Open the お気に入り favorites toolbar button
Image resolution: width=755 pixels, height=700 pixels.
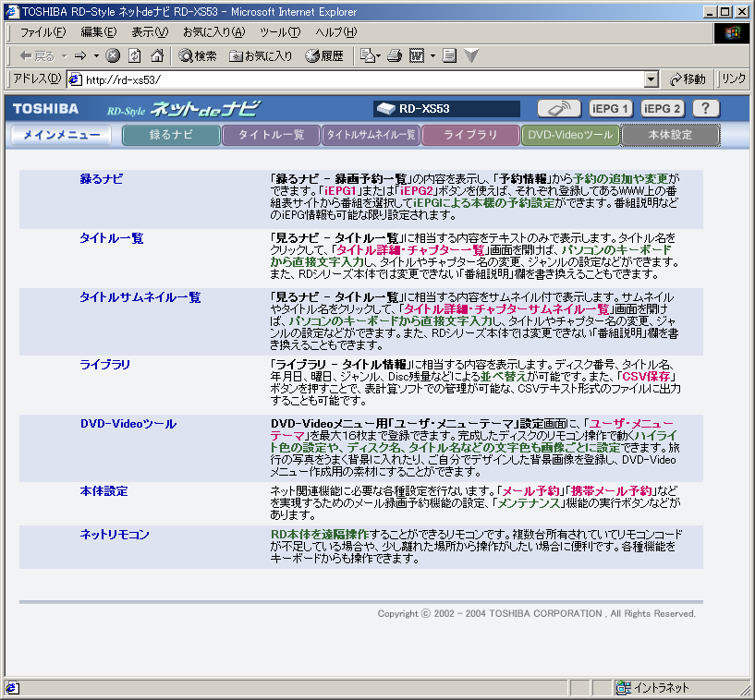click(x=261, y=56)
